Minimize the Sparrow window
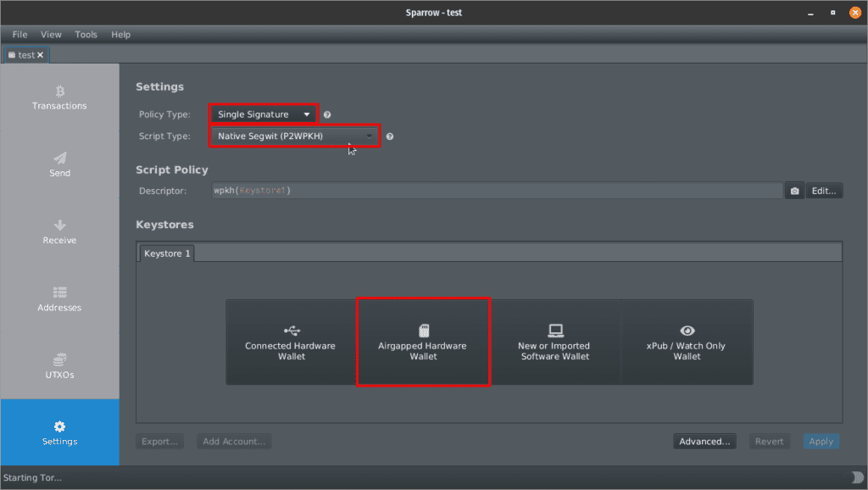The height and width of the screenshot is (490, 868). [810, 13]
